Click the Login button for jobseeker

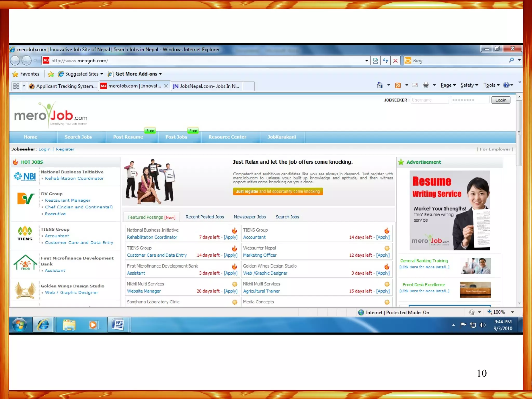click(501, 100)
